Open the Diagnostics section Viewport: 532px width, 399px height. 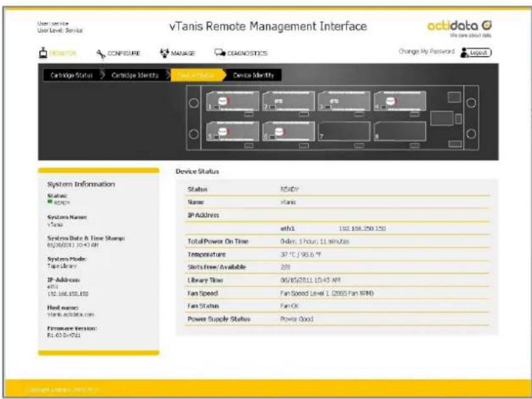click(x=241, y=53)
